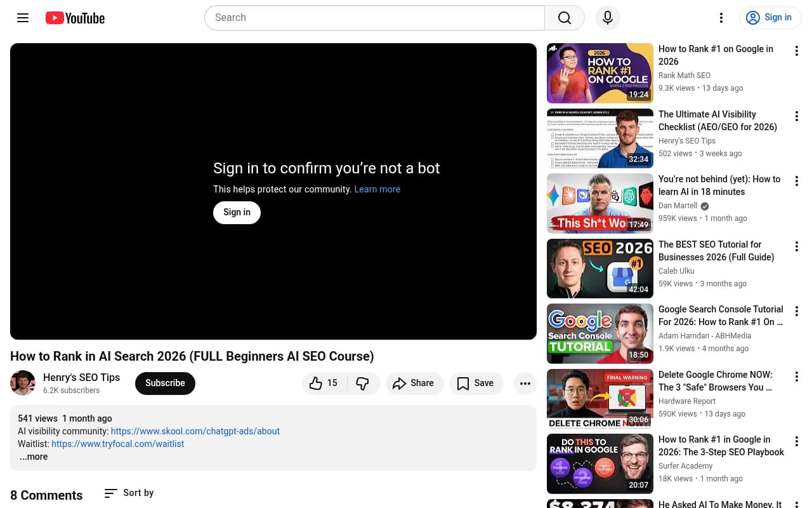The height and width of the screenshot is (508, 812).
Task: Click the search magnifier icon
Action: pos(564,18)
